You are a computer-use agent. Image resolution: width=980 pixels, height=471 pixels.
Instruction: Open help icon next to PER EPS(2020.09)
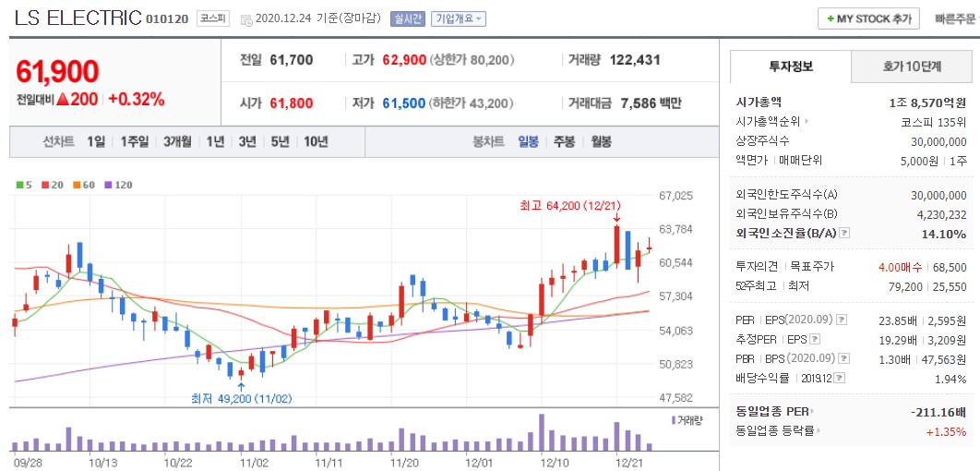click(x=842, y=320)
